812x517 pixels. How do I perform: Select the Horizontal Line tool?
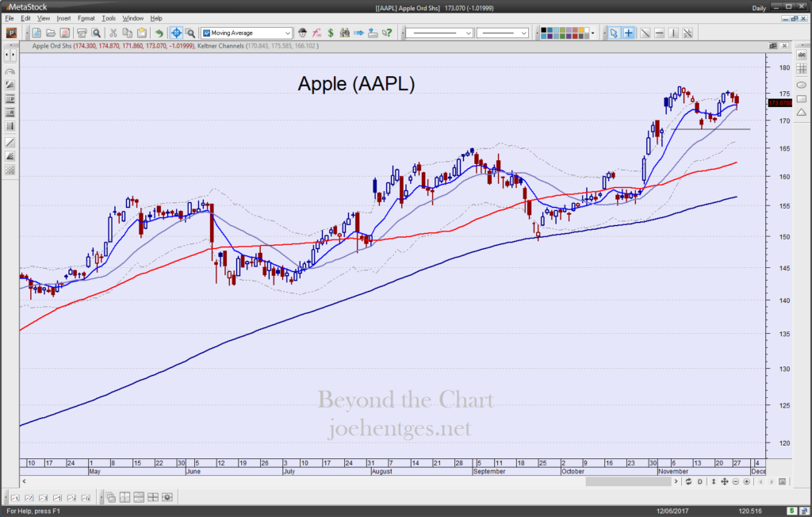click(x=659, y=33)
